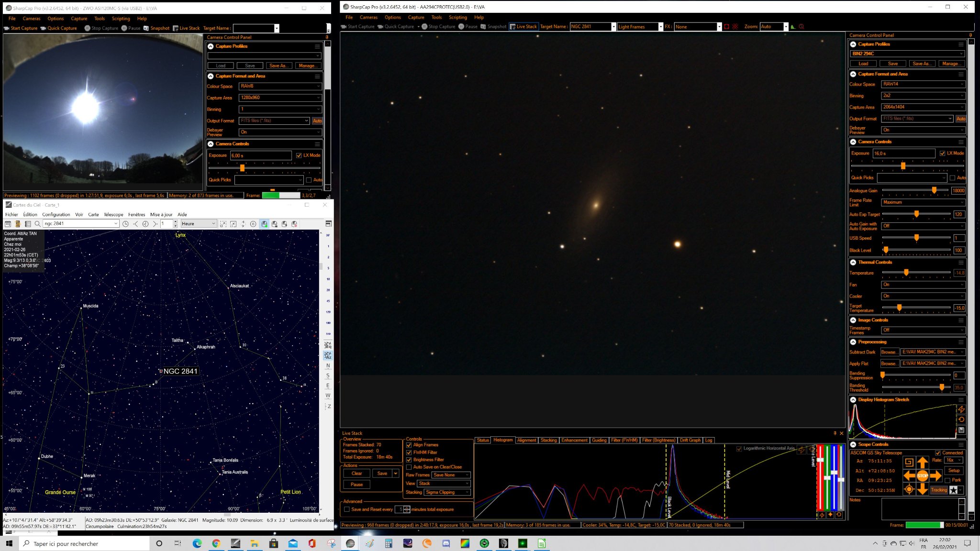Click the zoom-in icon in the star chart toolbar
Image resolution: width=980 pixels, height=551 pixels.
point(223,224)
